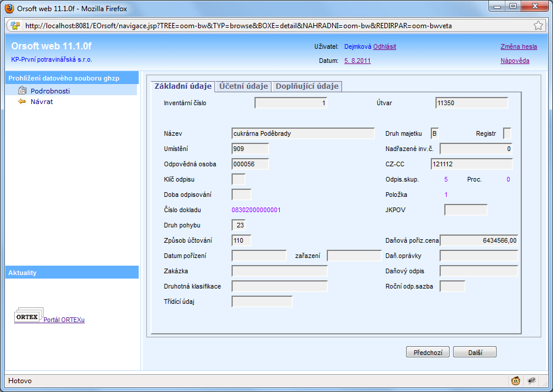The image size is (553, 392).
Task: Click the rightmost status bar add-on icon
Action: [x=532, y=381]
